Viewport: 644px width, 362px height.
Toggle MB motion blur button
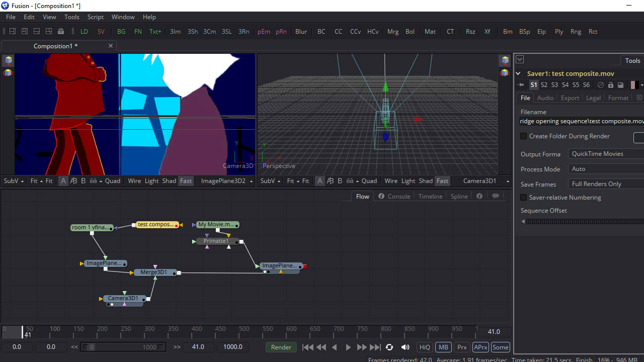point(443,347)
